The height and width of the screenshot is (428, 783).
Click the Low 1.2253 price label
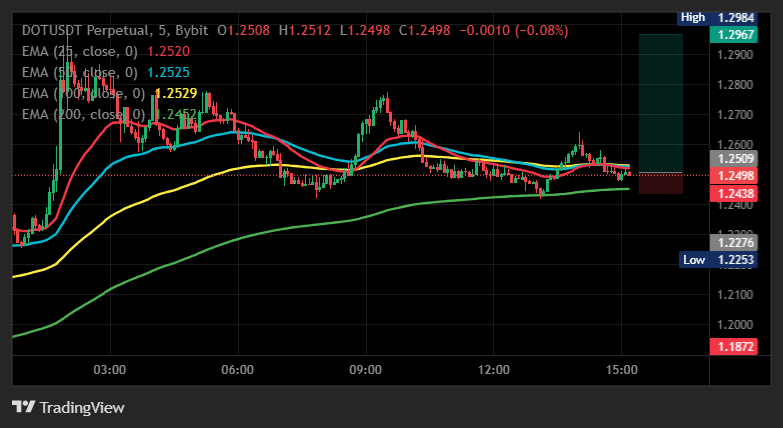click(719, 260)
